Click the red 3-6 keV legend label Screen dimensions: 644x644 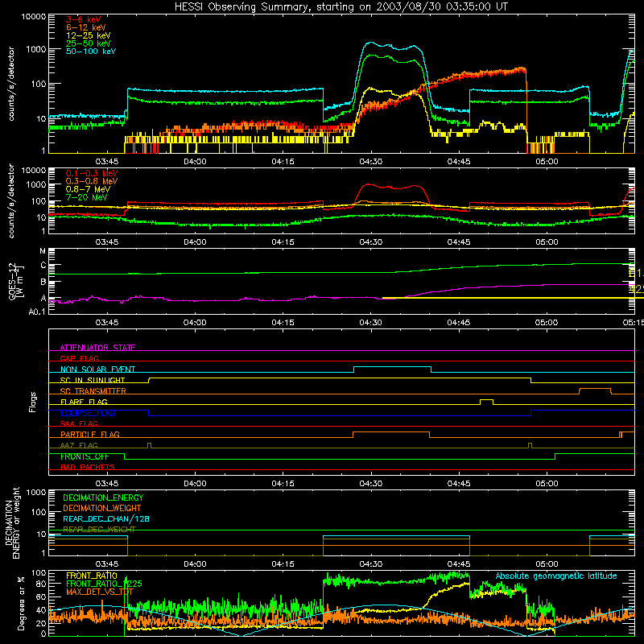click(x=84, y=19)
